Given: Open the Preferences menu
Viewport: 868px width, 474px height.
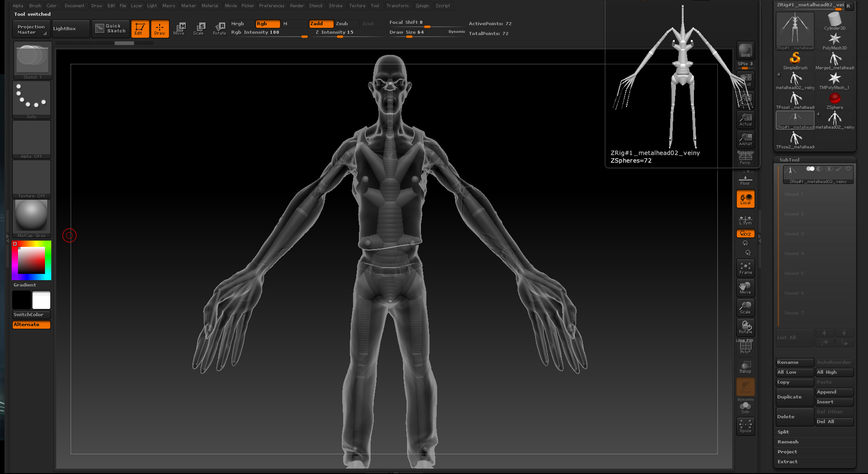Looking at the screenshot, I should click(x=272, y=6).
